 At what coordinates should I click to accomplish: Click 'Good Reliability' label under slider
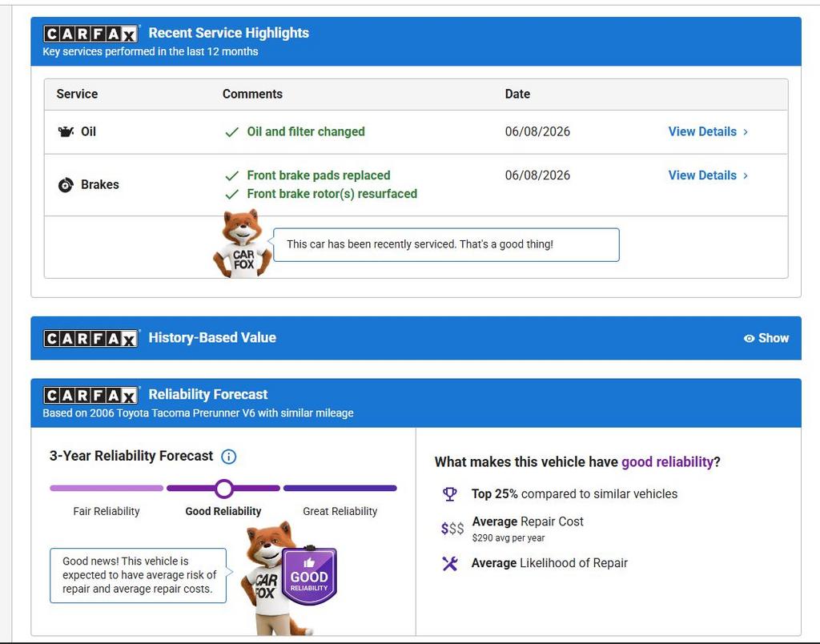tap(223, 512)
